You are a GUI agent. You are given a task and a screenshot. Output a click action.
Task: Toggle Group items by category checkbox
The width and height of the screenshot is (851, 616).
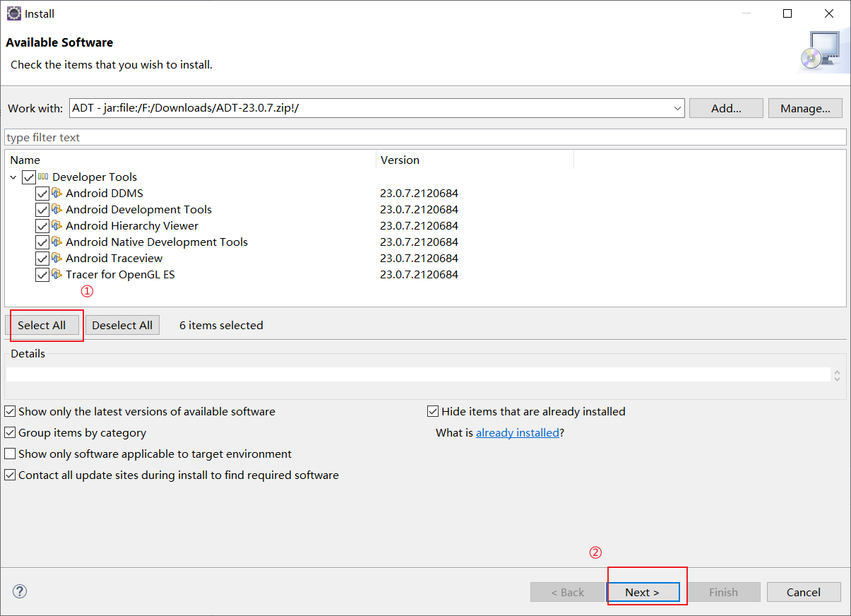10,432
